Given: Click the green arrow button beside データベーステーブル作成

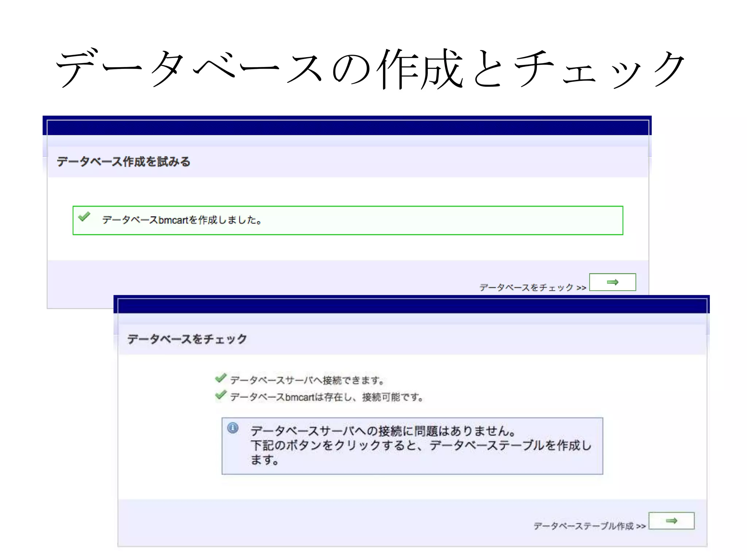Looking at the screenshot, I should coord(671,521).
